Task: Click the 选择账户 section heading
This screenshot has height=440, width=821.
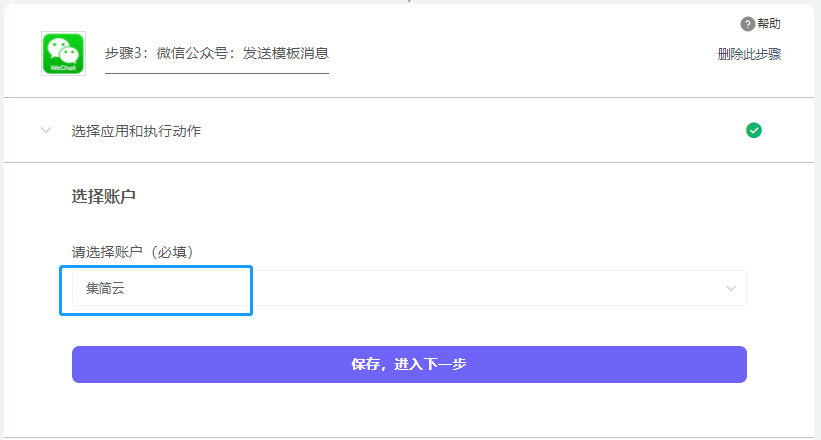Action: (104, 196)
